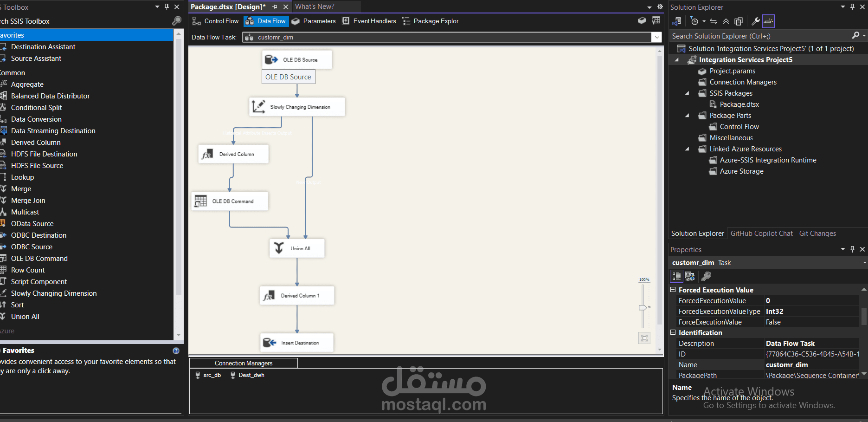Click the SSIS Toolbox grid icon in designer toolbar
868x422 pixels.
pos(656,20)
